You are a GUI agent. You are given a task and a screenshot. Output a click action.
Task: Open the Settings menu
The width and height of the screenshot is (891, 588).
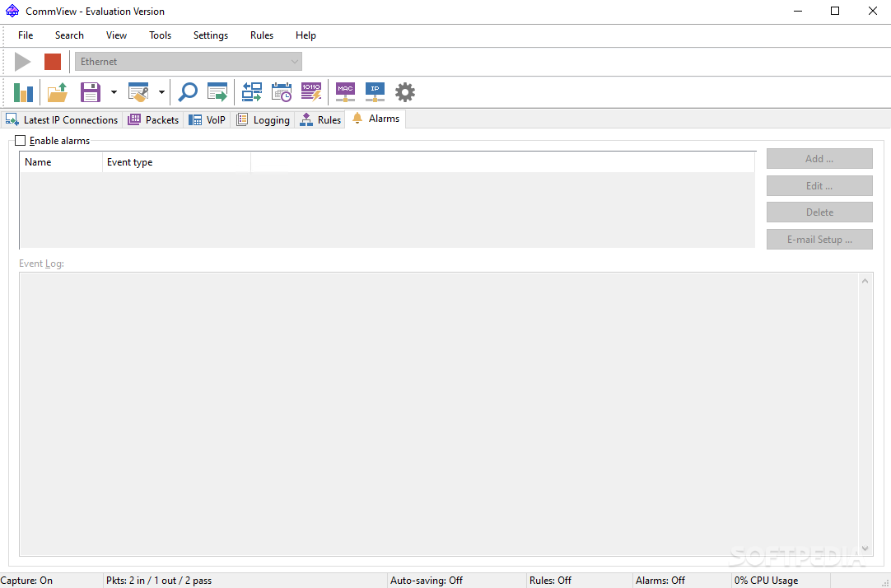[x=211, y=35]
